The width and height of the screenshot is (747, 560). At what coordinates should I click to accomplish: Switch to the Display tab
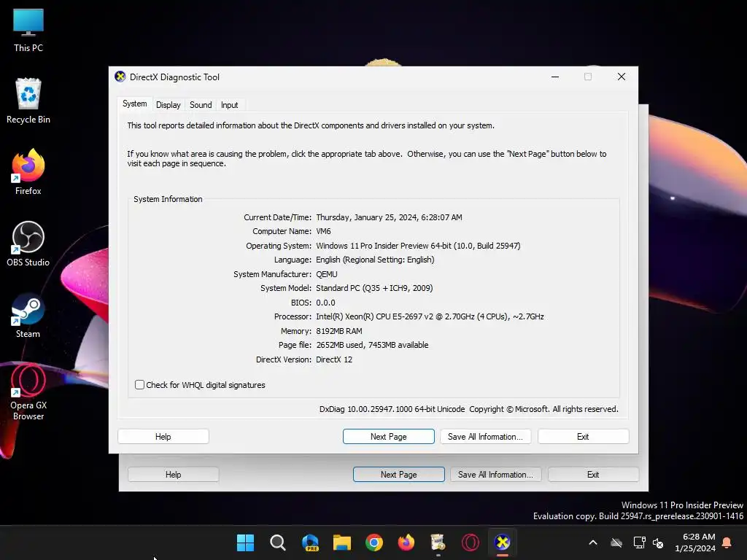point(169,105)
